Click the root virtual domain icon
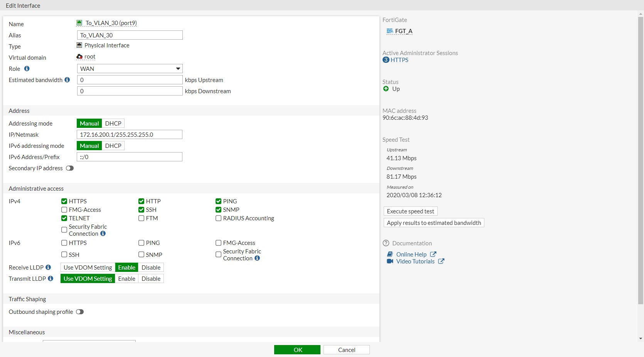Image resolution: width=644 pixels, height=357 pixels. point(79,57)
